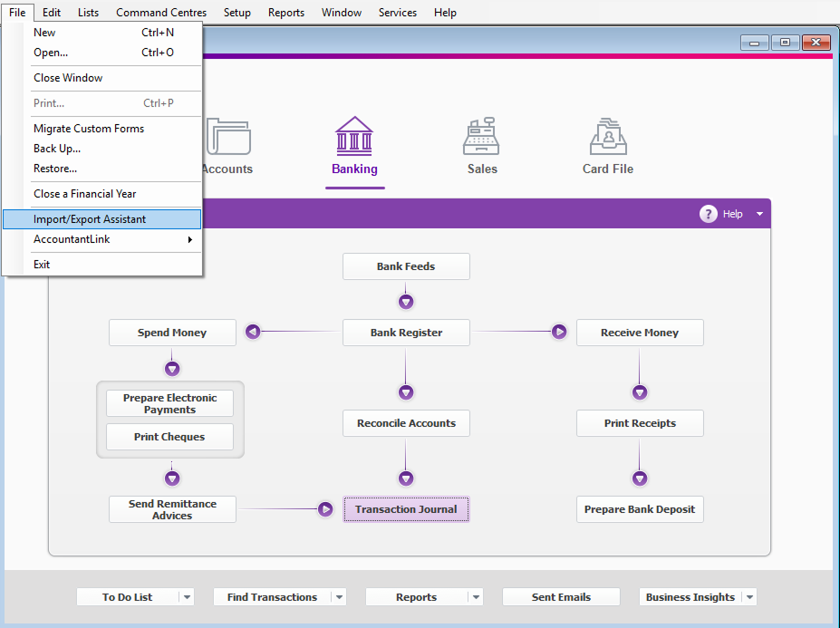Choose Back Up... in the File menu
The height and width of the screenshot is (628, 840).
coord(57,149)
